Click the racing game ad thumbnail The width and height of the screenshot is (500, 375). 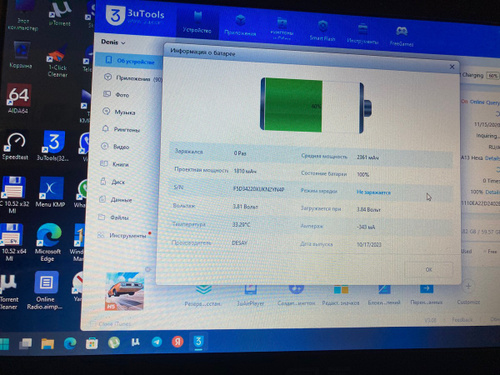click(124, 291)
